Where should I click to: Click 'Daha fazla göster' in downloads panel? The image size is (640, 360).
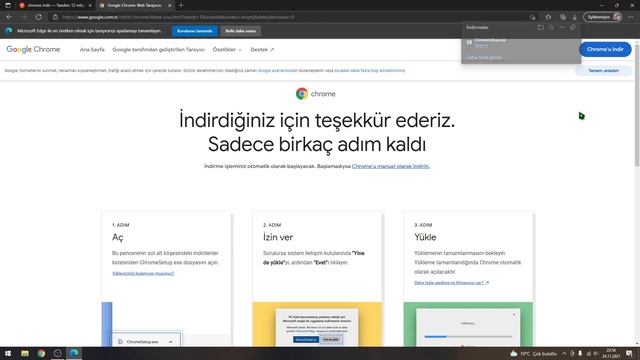point(484,58)
